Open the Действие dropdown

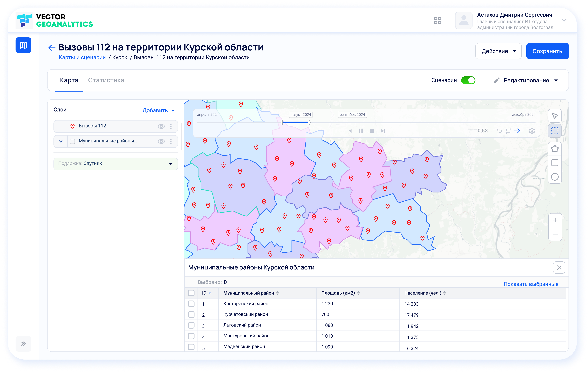click(498, 51)
